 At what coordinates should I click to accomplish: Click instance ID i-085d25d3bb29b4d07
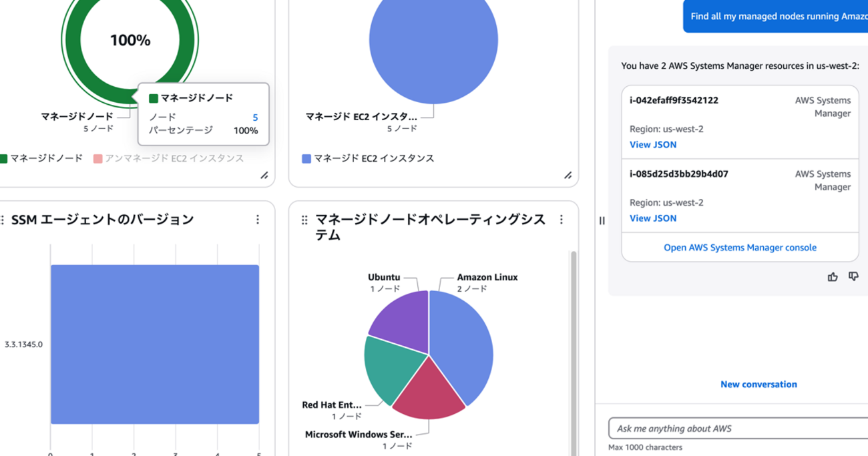point(678,174)
